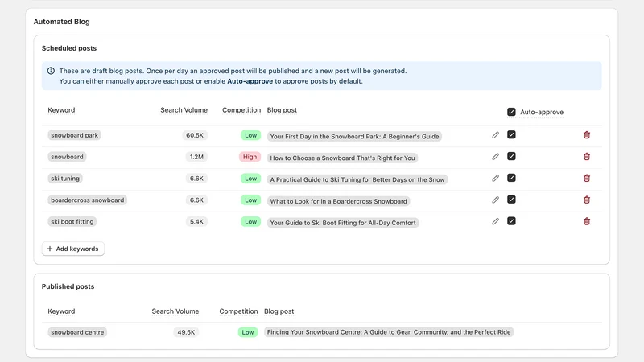
Task: Delete the ski boot fitting post
Action: pyautogui.click(x=587, y=221)
